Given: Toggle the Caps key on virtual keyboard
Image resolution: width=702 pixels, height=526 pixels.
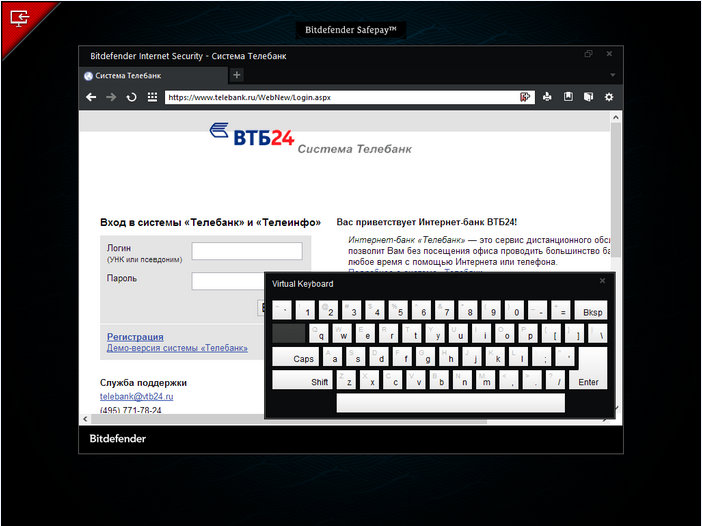Looking at the screenshot, I should pos(295,358).
